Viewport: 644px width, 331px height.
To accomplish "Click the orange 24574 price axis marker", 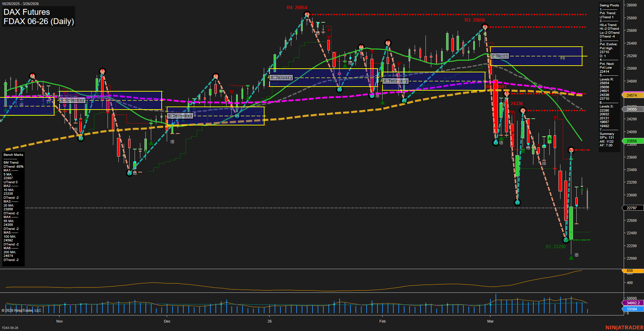I will [x=632, y=95].
